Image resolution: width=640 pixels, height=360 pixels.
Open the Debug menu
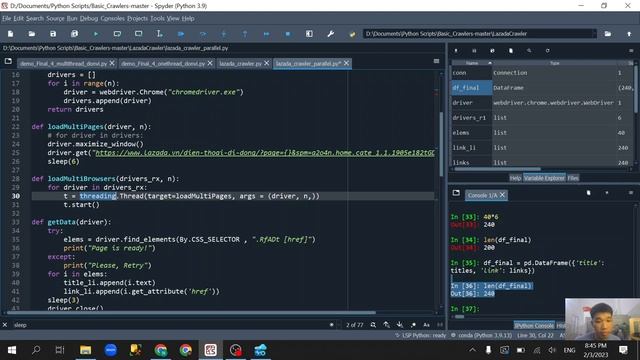pyautogui.click(x=89, y=18)
